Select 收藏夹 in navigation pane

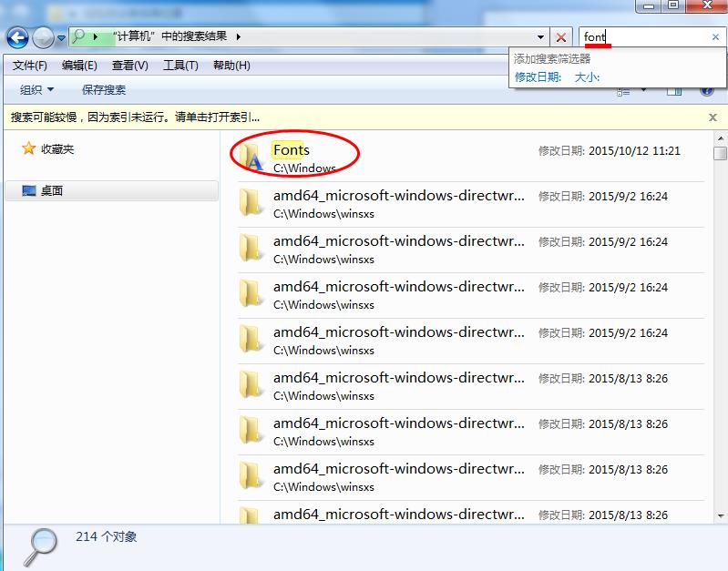pos(57,149)
